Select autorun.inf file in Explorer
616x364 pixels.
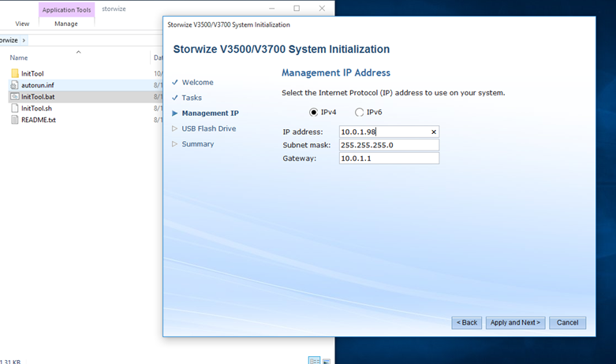(x=37, y=85)
